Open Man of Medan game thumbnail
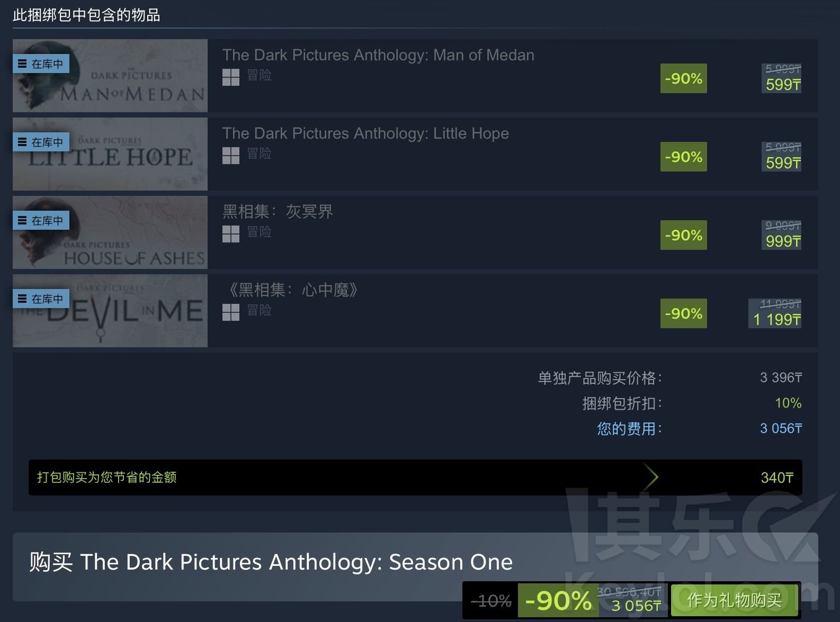Screen dimensions: 840x622 [x=110, y=76]
